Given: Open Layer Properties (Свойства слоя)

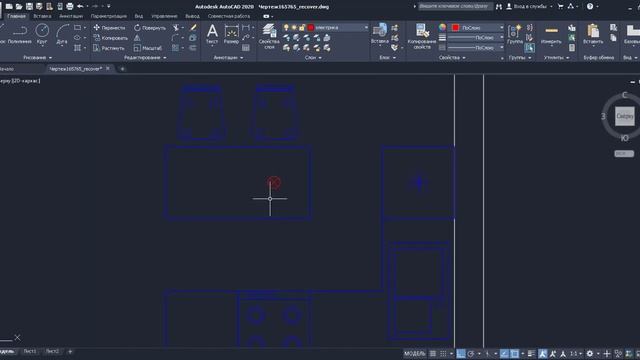Looking at the screenshot, I should 269,36.
